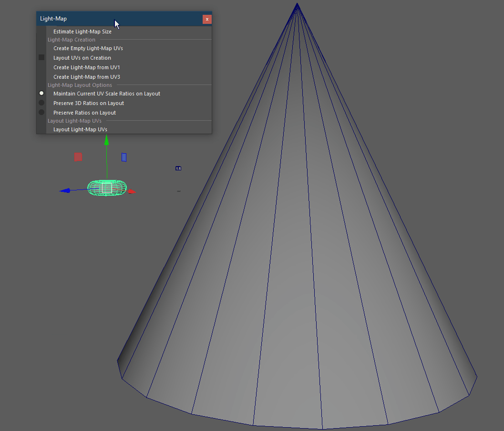Enable Preserve Ratios on Layout radio
This screenshot has width=504, height=431.
click(41, 113)
